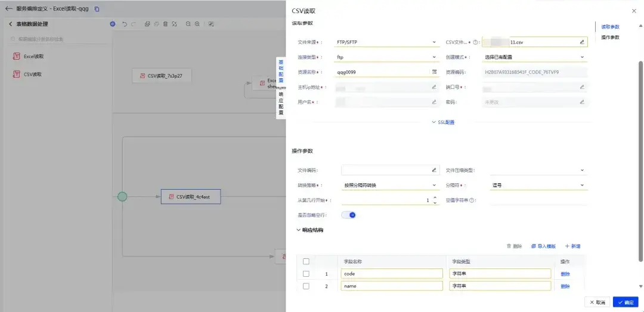The height and width of the screenshot is (312, 644).
Task: Click the 取消 button
Action: [597, 302]
